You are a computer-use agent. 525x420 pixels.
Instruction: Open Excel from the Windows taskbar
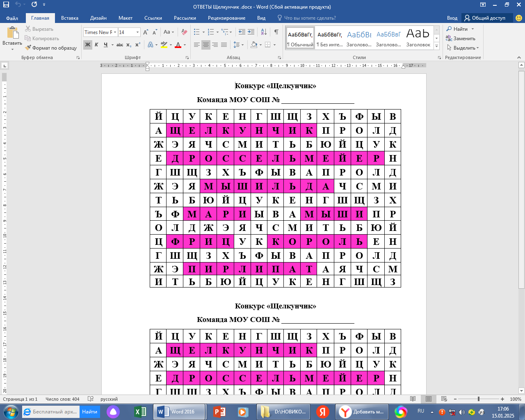click(140, 411)
